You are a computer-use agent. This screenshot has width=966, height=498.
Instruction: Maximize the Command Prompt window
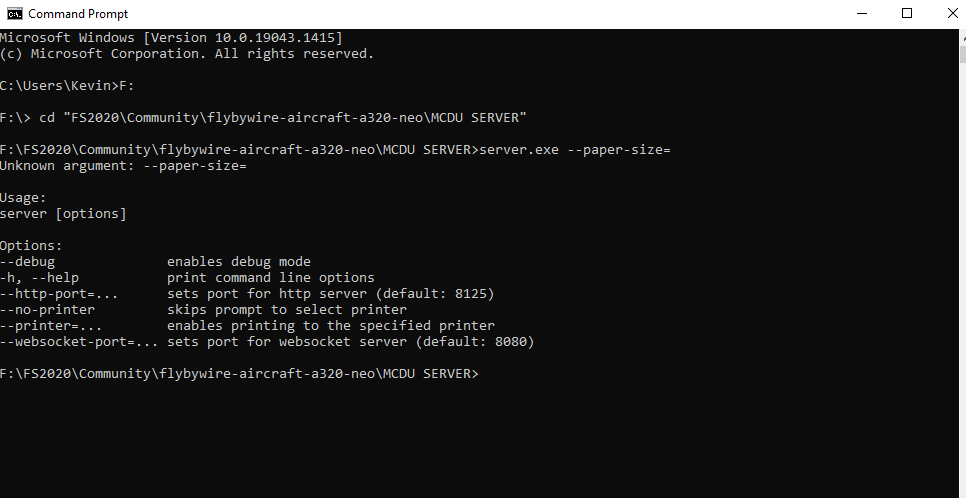[907, 14]
